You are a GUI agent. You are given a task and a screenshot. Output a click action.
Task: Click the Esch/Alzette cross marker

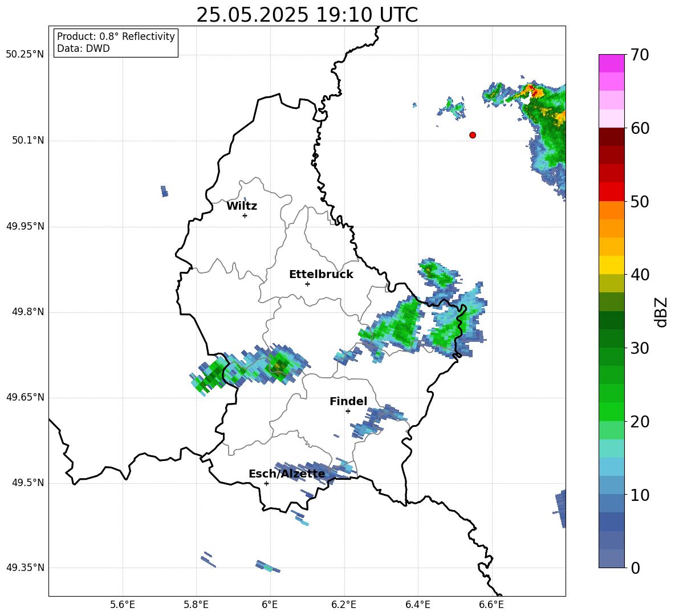click(x=266, y=483)
